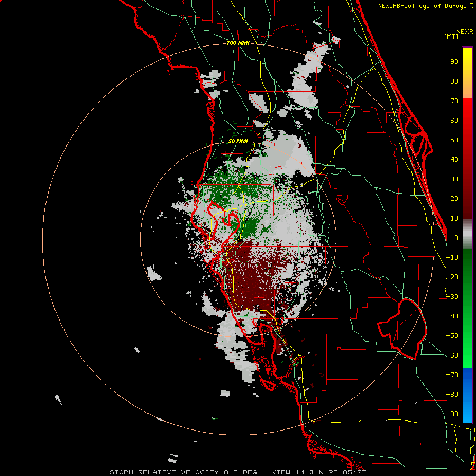This screenshot has height=476, width=476.
Task: Click the NEXR label at top right
Action: 464,31
